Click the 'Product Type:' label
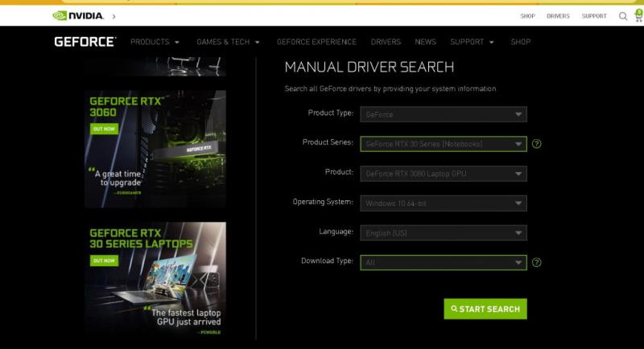Screen dimensions: 644x349 pyautogui.click(x=330, y=113)
